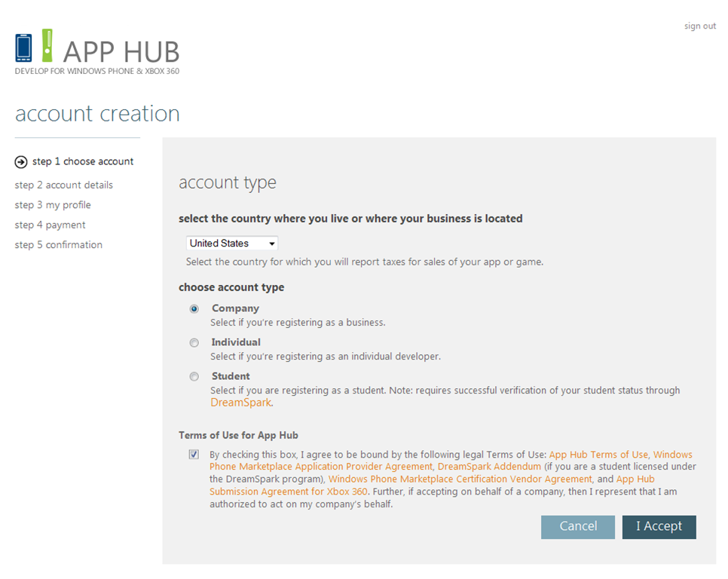Click the green Xbox 360 console icon
This screenshot has width=728, height=579.
(x=47, y=45)
